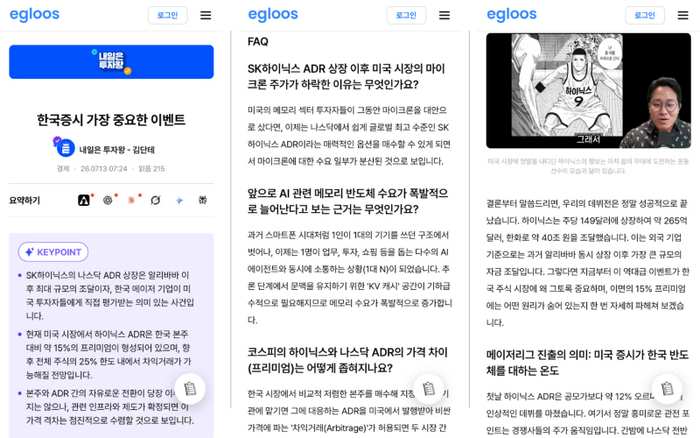Screen dimensions: 700x438
Task: Click the 그래서 subtitle on the video
Action: (x=588, y=139)
